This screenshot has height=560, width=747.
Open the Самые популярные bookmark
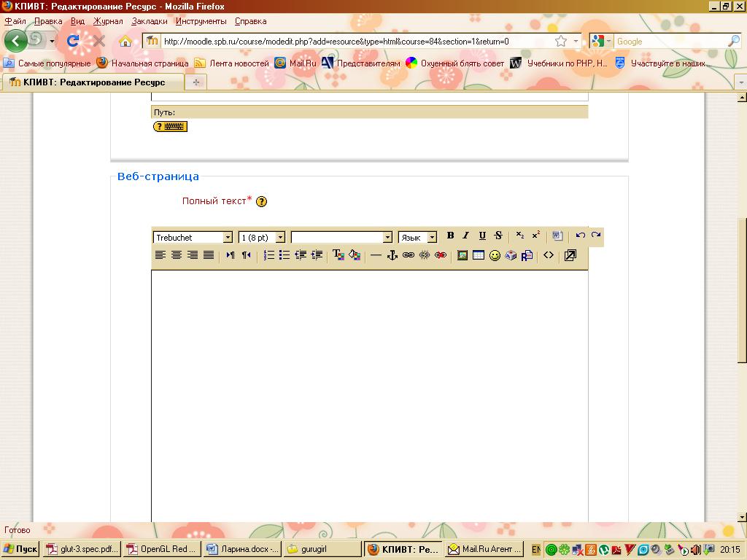pos(47,63)
